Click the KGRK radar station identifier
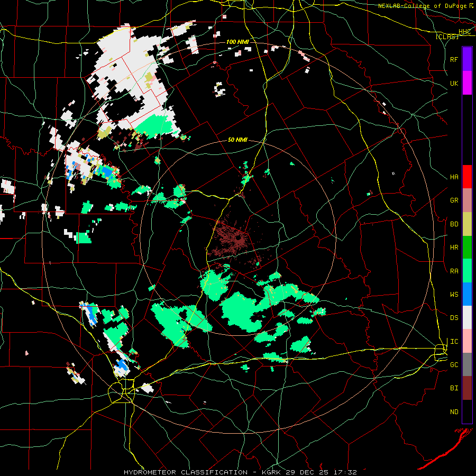 click(271, 472)
